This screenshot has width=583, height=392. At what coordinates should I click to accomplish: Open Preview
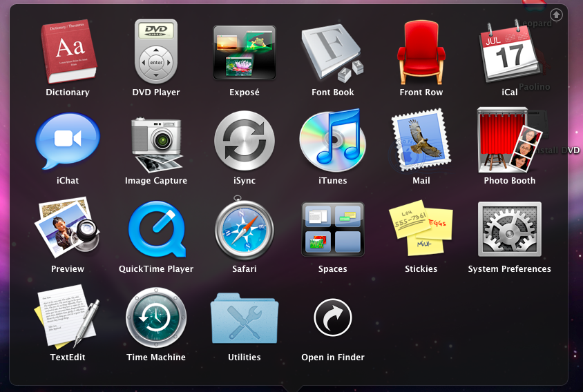(x=67, y=227)
